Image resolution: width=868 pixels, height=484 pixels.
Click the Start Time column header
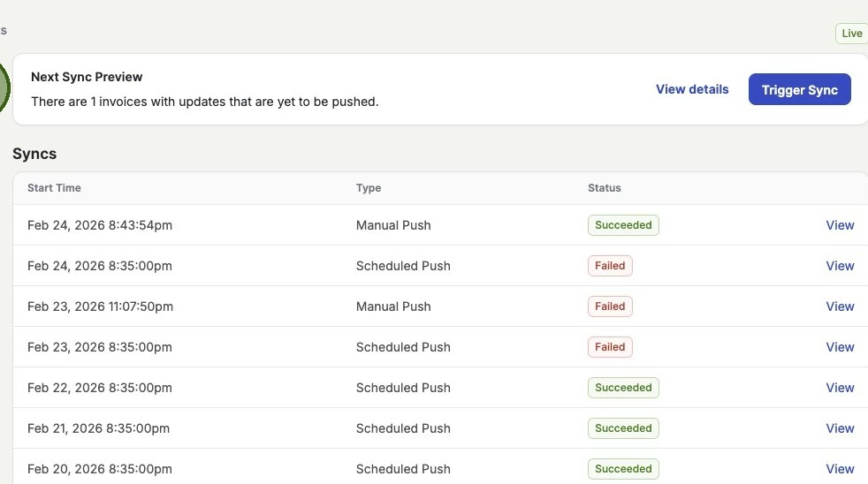[x=54, y=188]
